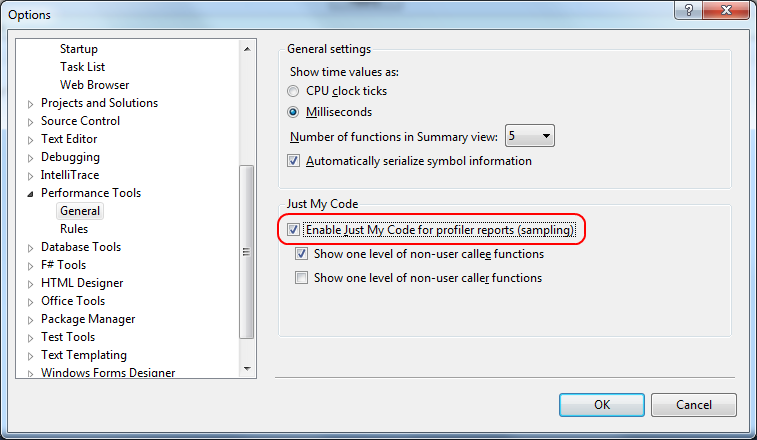Disable Just My Code for profiler reports
Viewport: 757px width, 440px height.
coord(294,229)
